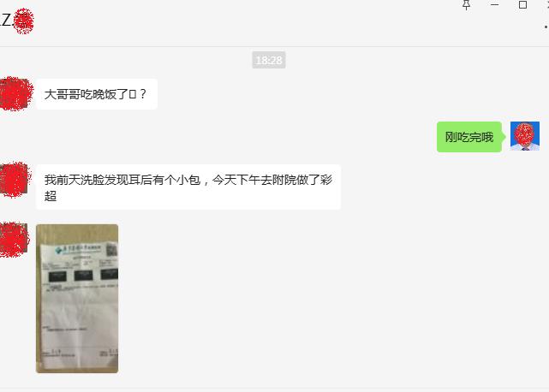
Task: Select the "大哥哥吃晚饭了" message bubble
Action: click(97, 94)
